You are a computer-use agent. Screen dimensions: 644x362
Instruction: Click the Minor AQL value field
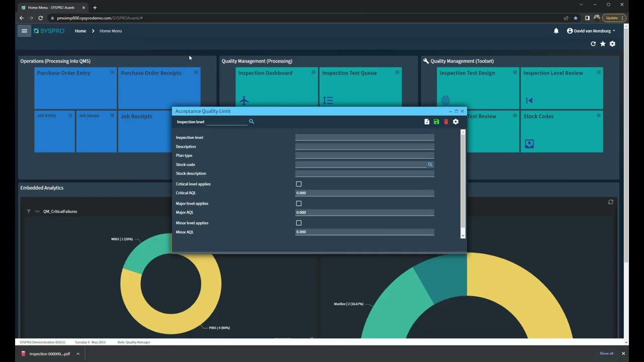[364, 232]
